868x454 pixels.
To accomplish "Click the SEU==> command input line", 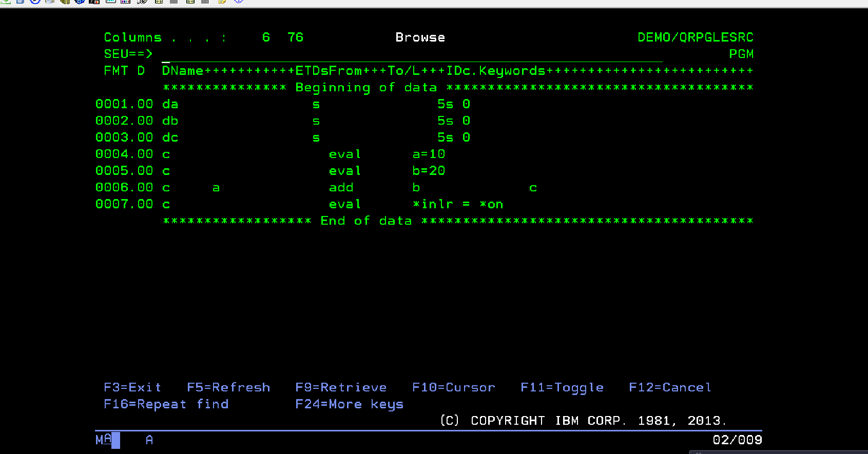I will (411, 54).
